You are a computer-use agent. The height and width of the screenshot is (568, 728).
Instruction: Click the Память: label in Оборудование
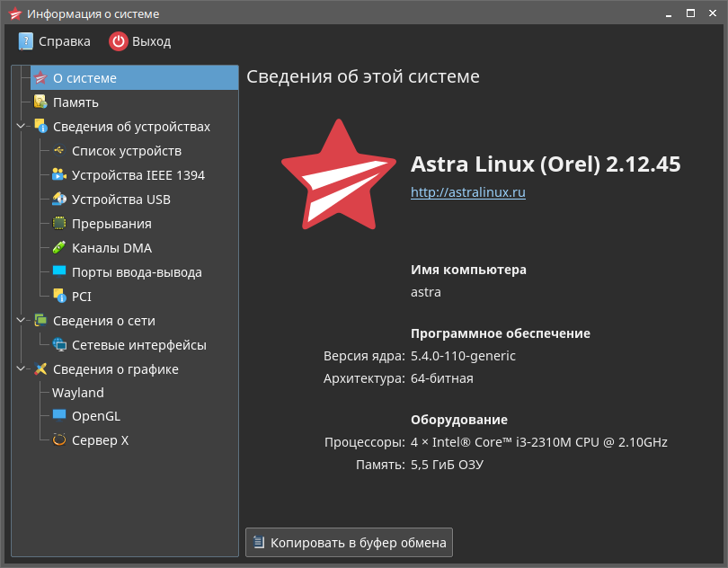(380, 465)
